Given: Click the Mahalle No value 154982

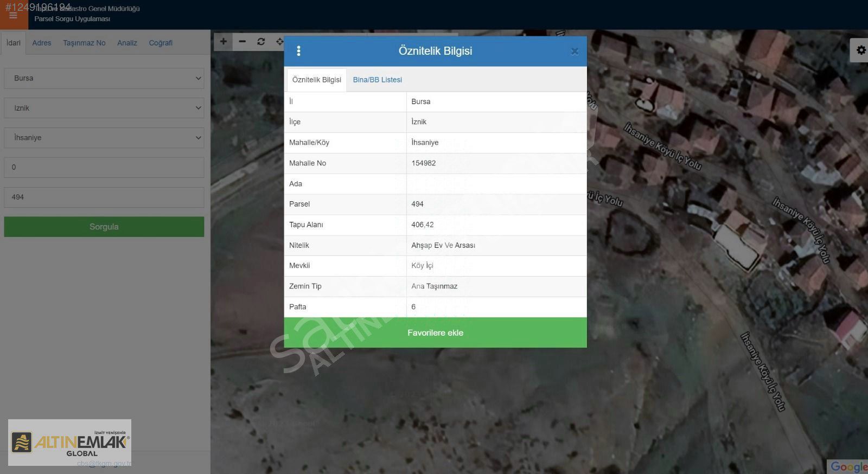Looking at the screenshot, I should [423, 163].
